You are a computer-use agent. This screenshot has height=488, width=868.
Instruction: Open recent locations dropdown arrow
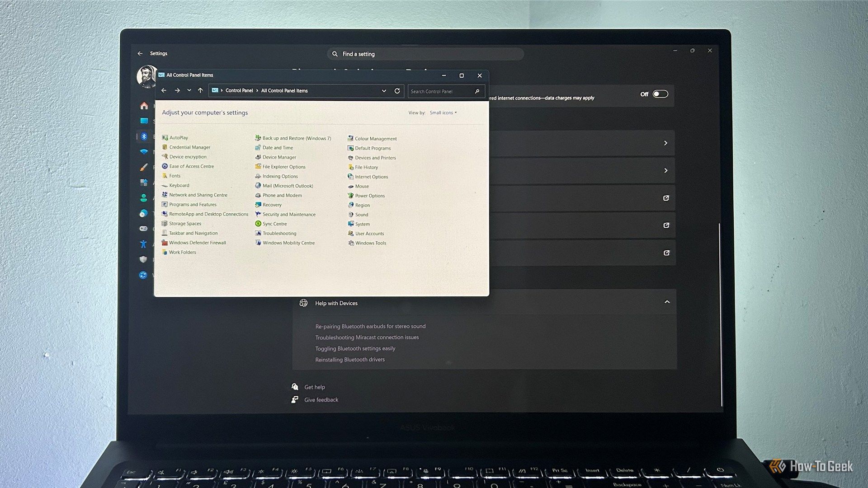(189, 91)
